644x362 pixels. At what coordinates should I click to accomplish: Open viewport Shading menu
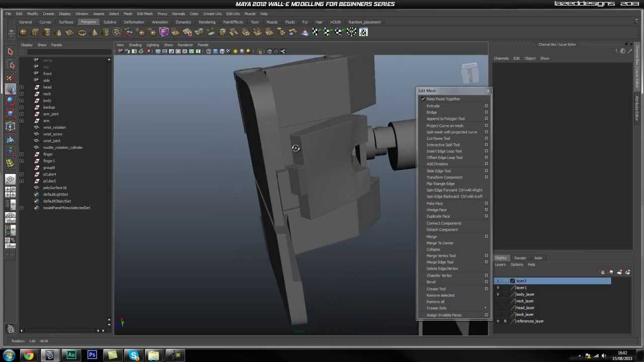[x=135, y=45]
